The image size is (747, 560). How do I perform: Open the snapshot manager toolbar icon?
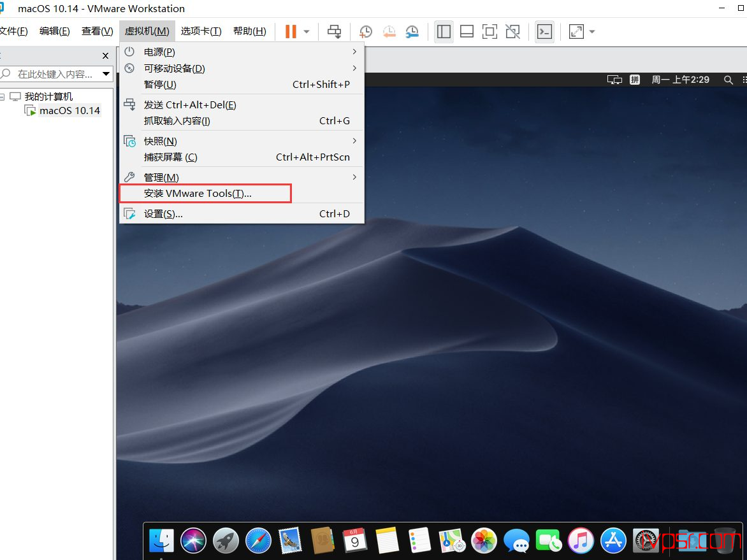pos(412,31)
